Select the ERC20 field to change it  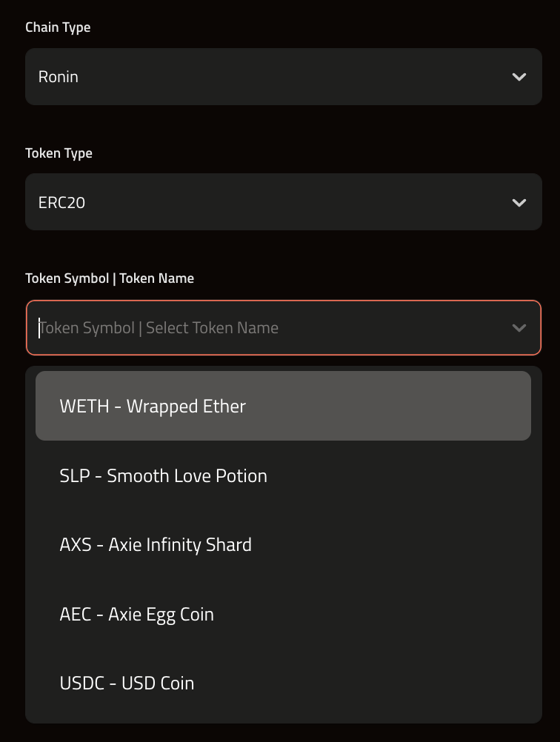click(283, 201)
